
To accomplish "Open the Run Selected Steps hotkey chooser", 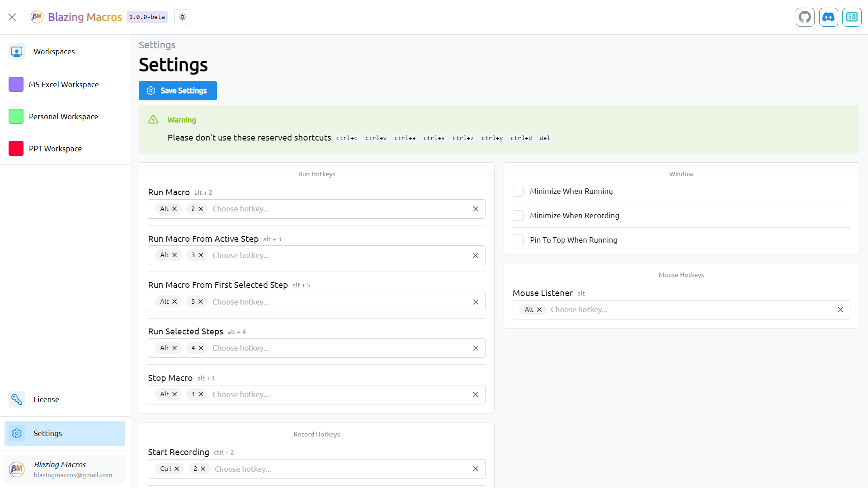I will (x=316, y=348).
